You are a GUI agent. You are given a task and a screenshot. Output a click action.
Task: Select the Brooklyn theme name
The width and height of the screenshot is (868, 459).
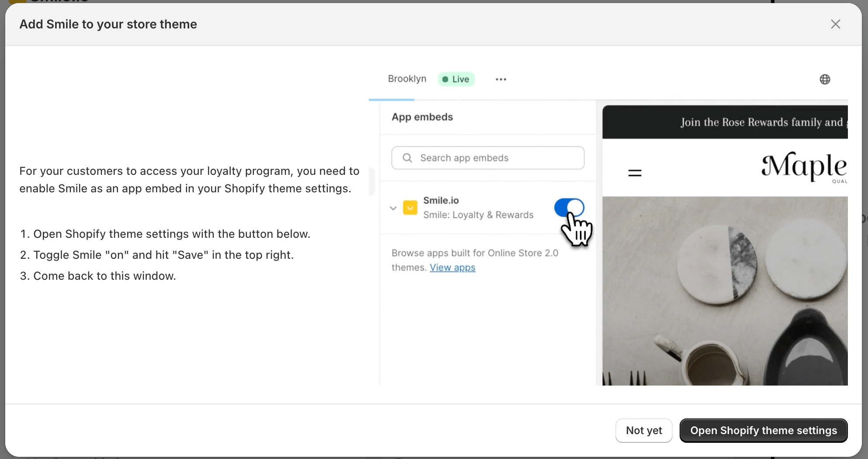407,79
